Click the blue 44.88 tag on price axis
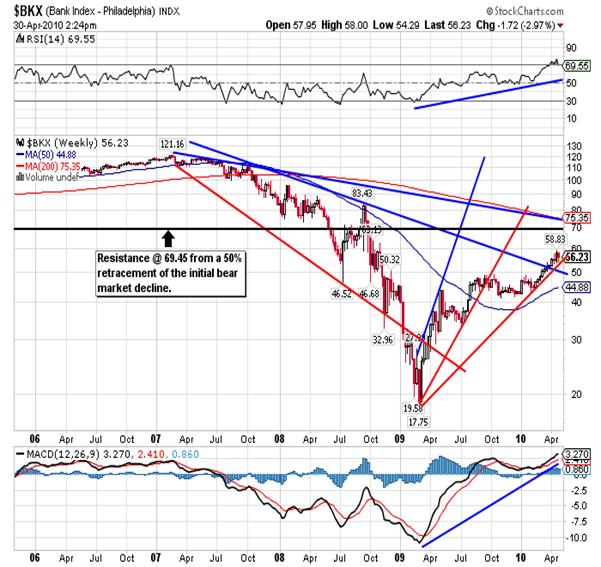This screenshot has width=601, height=567. tap(576, 287)
